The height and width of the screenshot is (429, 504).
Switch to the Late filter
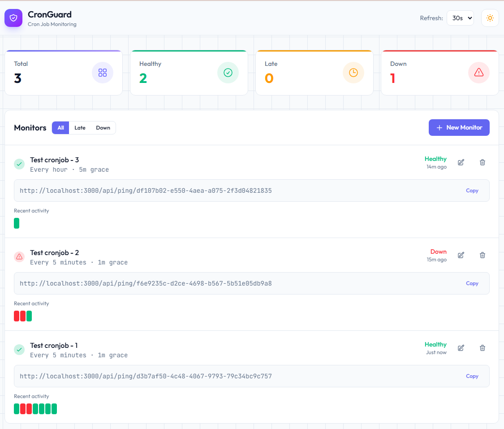(x=80, y=127)
